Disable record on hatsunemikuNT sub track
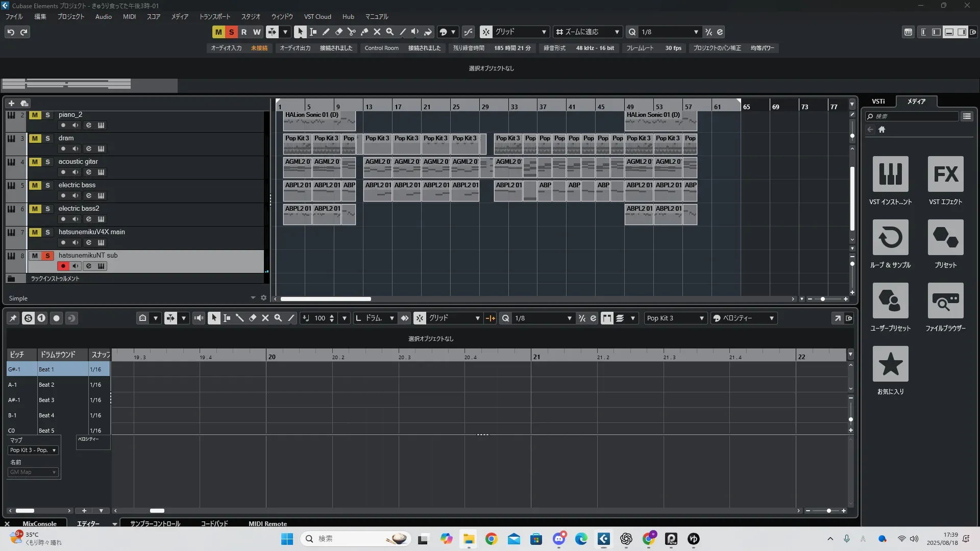 point(63,266)
